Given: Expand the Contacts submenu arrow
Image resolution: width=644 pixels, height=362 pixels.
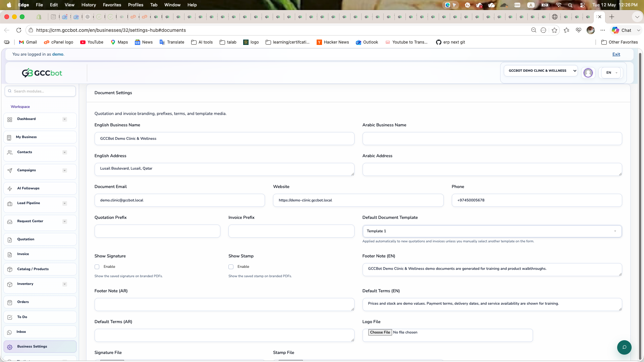Looking at the screenshot, I should (x=65, y=153).
